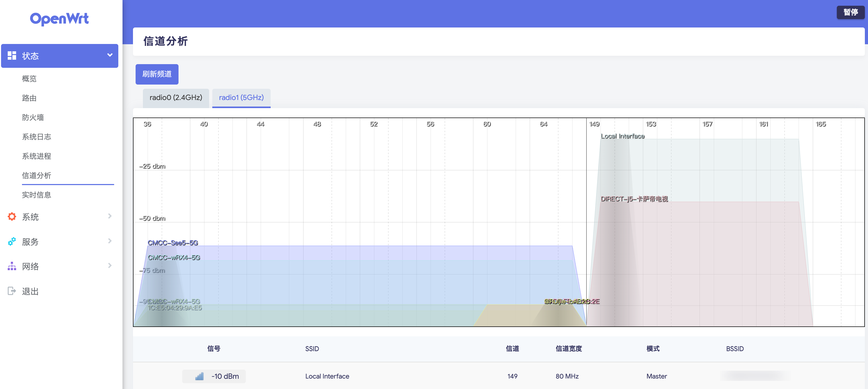Screen dimensions: 868x389
Task: Collapse the 状态 menu chevron
Action: click(109, 55)
